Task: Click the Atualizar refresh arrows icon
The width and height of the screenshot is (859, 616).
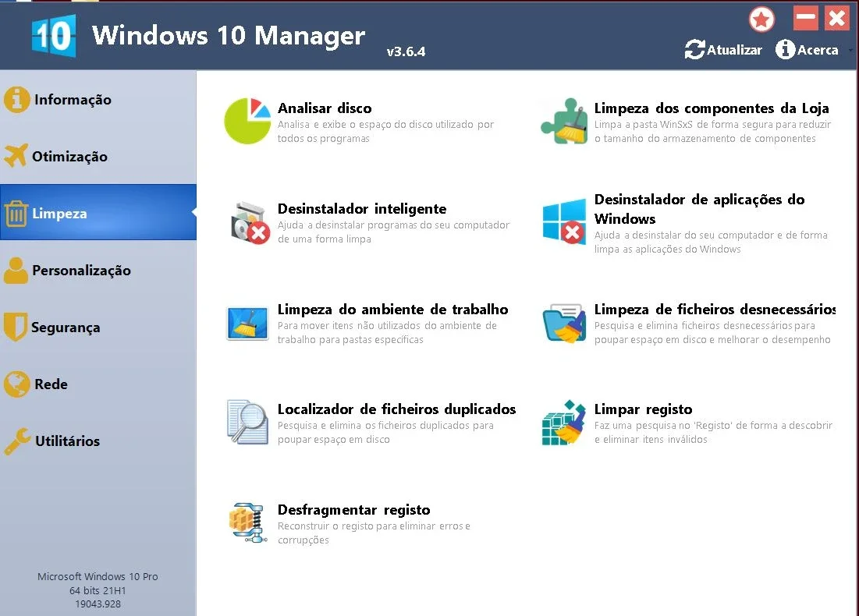Action: (x=694, y=50)
